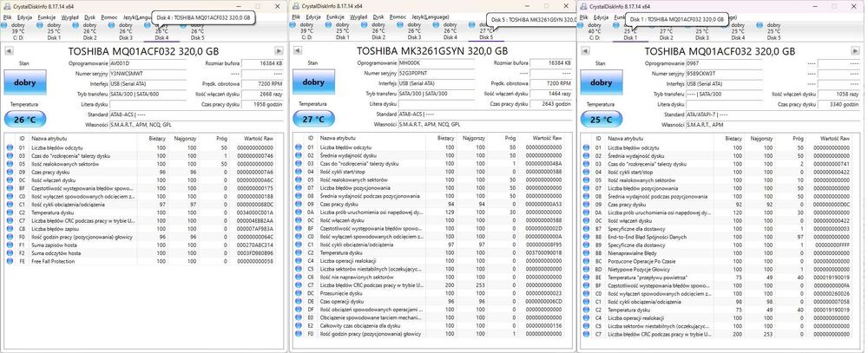Image resolution: width=868 pixels, height=353 pixels.
Task: Click previous disk arrow in left window
Action: [x=9, y=51]
